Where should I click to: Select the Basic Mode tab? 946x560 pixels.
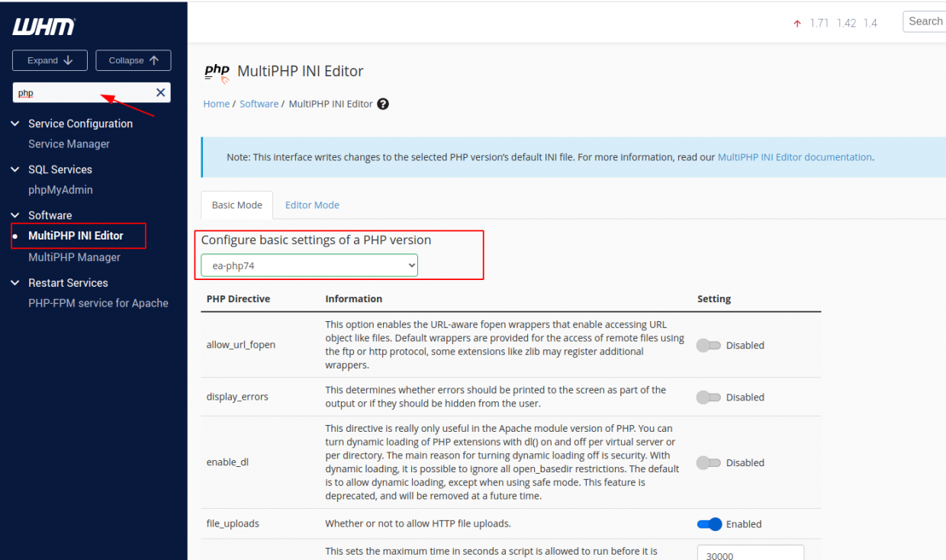point(236,204)
